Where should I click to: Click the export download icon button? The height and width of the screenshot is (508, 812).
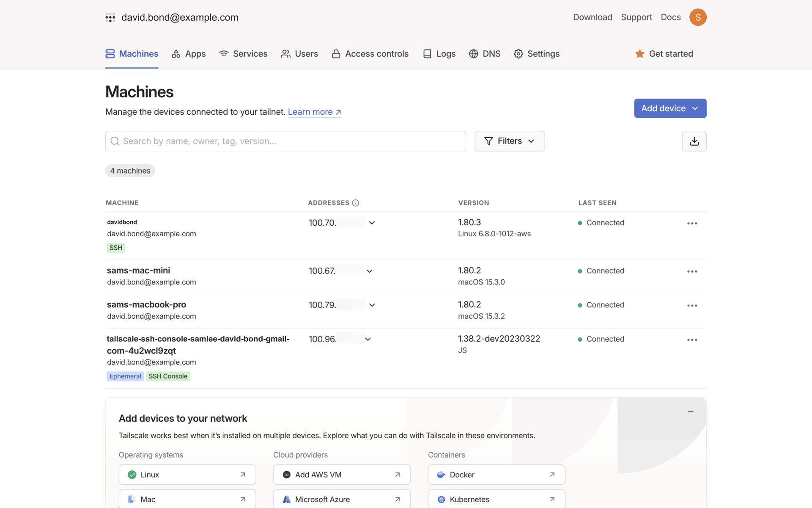coord(694,141)
